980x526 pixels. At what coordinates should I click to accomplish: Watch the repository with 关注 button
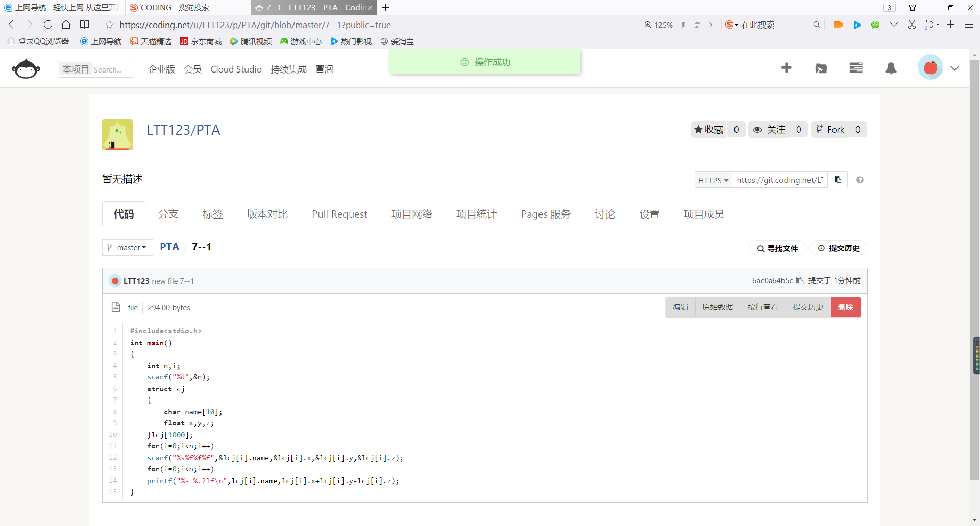[x=769, y=130]
